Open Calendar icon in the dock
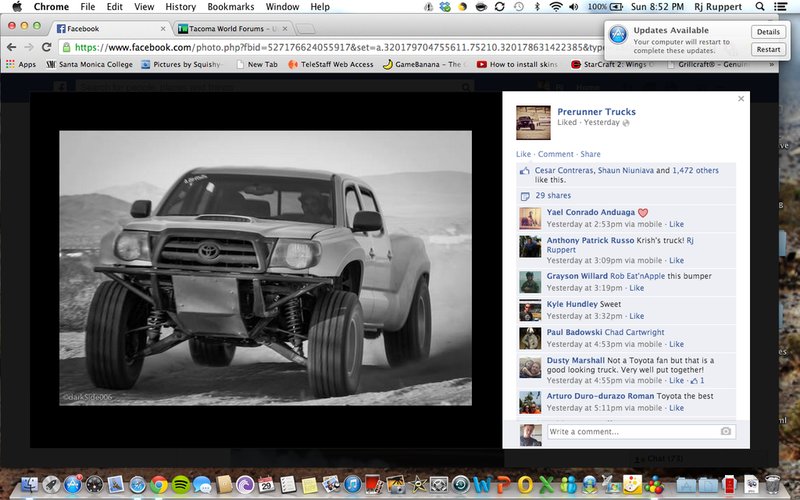This screenshot has height=500, width=800. pos(266,484)
